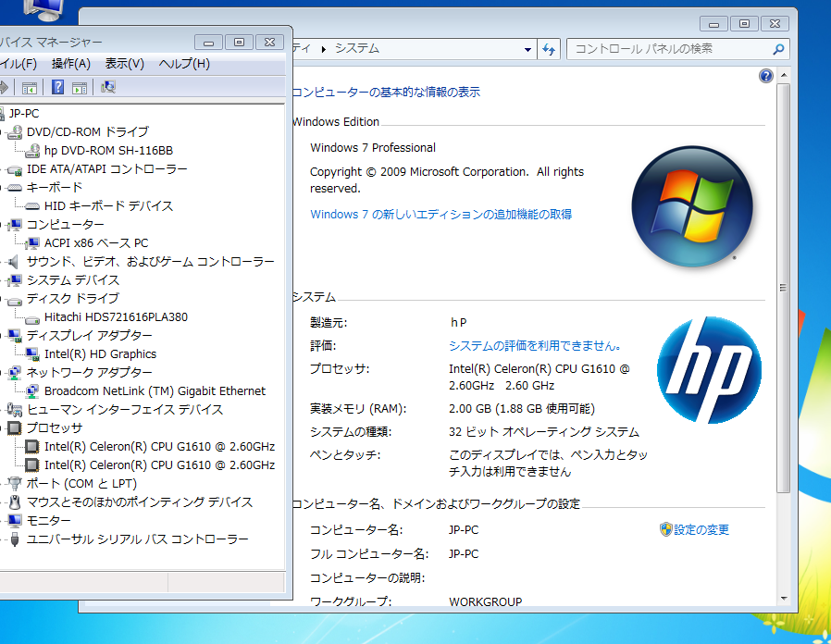Click the システム breadcrumb in address bar

click(x=356, y=49)
